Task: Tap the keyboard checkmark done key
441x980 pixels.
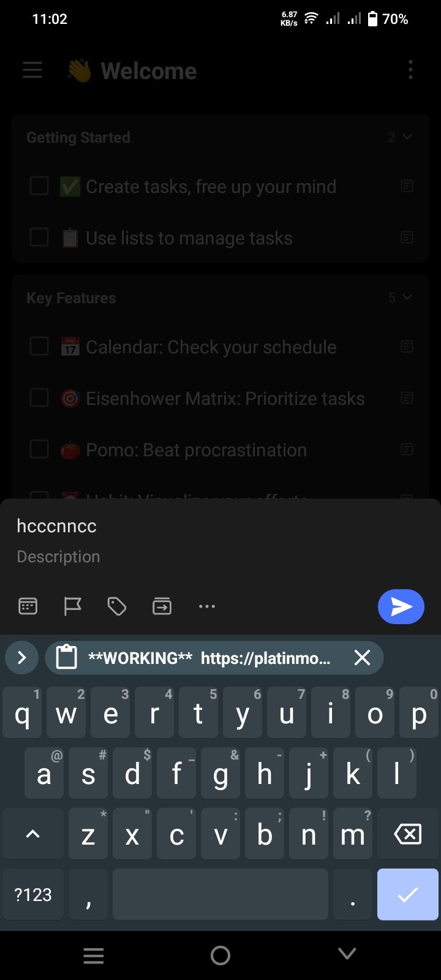Action: point(408,894)
